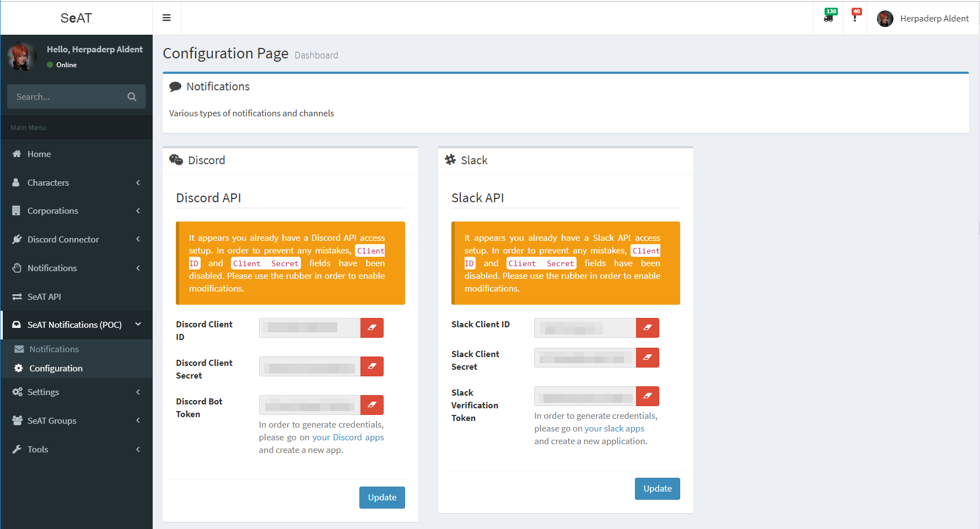This screenshot has width=980, height=529.
Task: Click the SeAT logo title
Action: click(x=76, y=18)
